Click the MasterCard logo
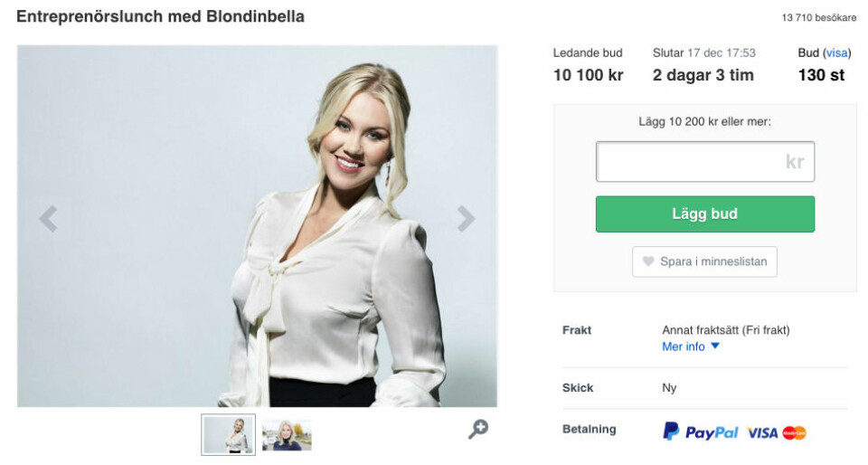The image size is (868, 465). click(x=795, y=433)
